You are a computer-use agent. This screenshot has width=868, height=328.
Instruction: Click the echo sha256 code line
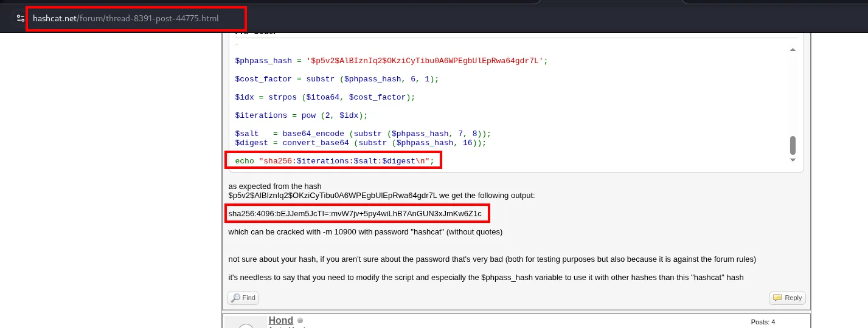click(333, 161)
